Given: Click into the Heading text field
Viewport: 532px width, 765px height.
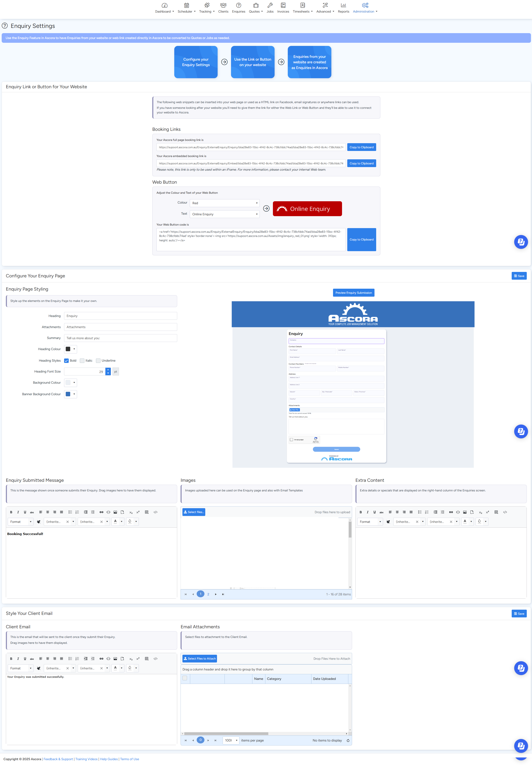Looking at the screenshot, I should click(x=120, y=316).
